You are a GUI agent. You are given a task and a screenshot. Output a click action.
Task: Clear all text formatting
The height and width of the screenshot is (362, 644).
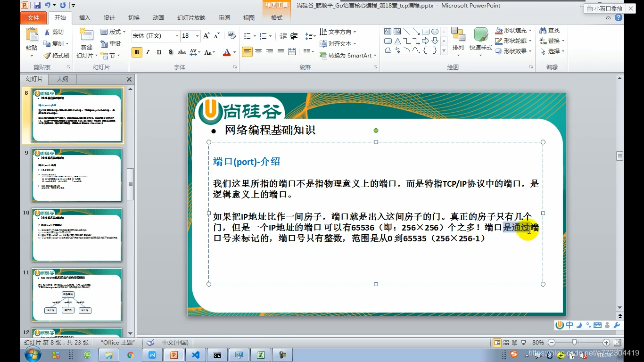click(231, 36)
